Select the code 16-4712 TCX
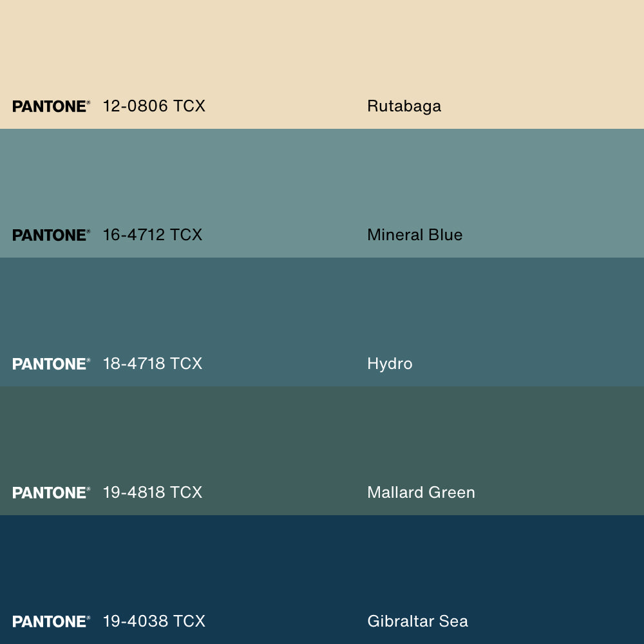 (153, 235)
